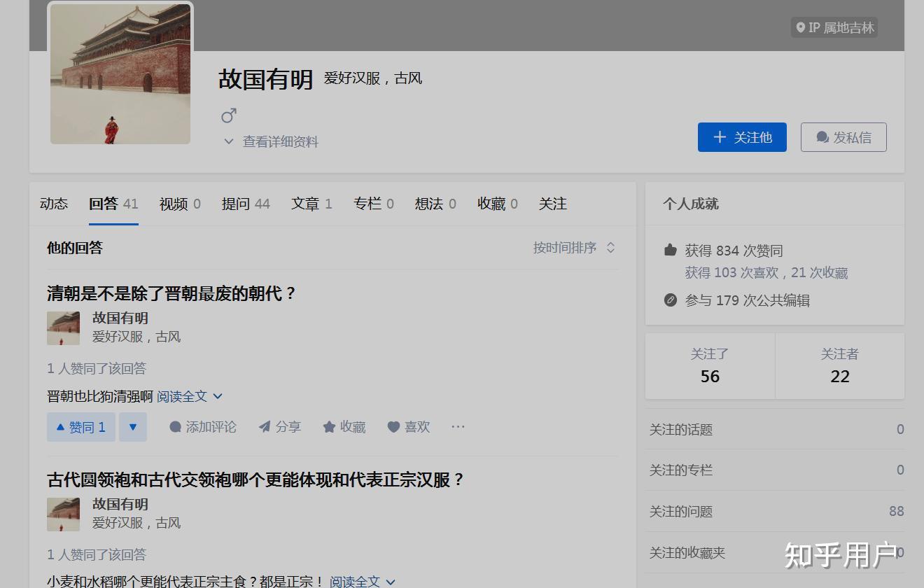Open the 想法 0 tab
This screenshot has width=924, height=588.
pyautogui.click(x=435, y=204)
